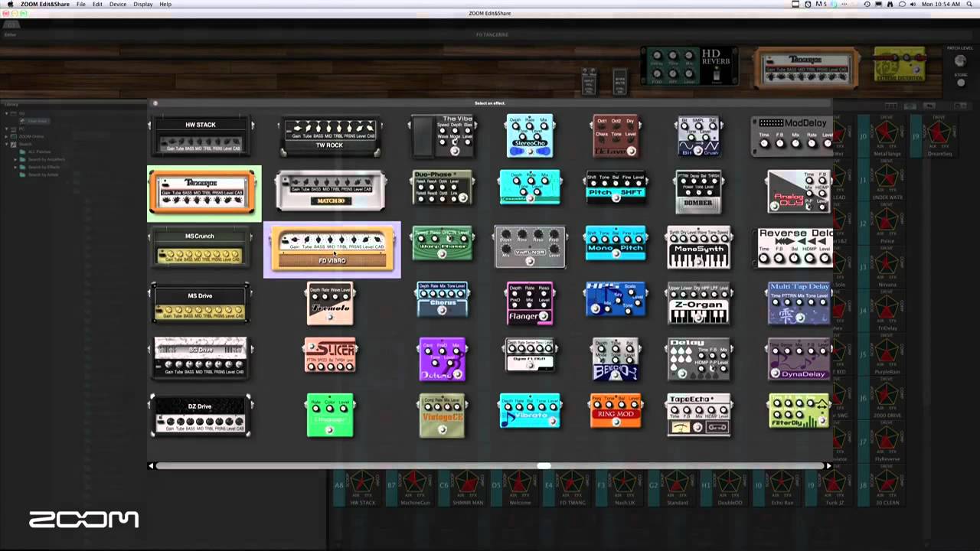Open the Device menu
The height and width of the screenshot is (551, 980).
coord(118,5)
